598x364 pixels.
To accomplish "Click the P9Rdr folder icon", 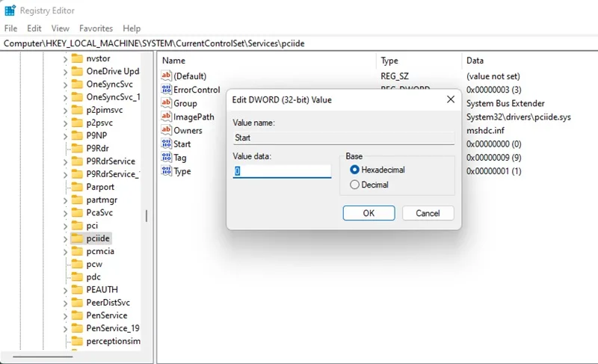I will (77, 148).
